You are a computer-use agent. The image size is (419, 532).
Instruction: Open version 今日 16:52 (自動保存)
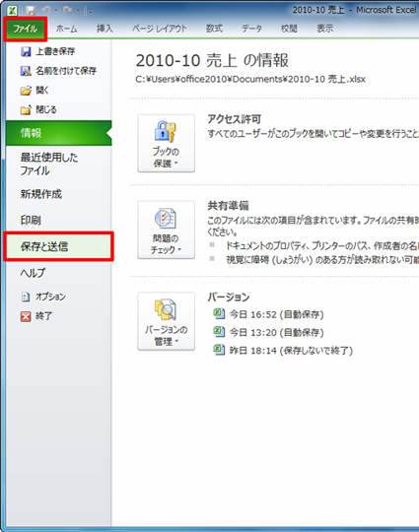(x=277, y=315)
